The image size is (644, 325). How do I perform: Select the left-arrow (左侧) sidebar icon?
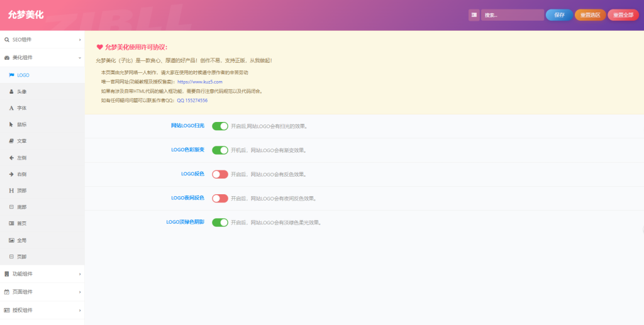point(11,158)
